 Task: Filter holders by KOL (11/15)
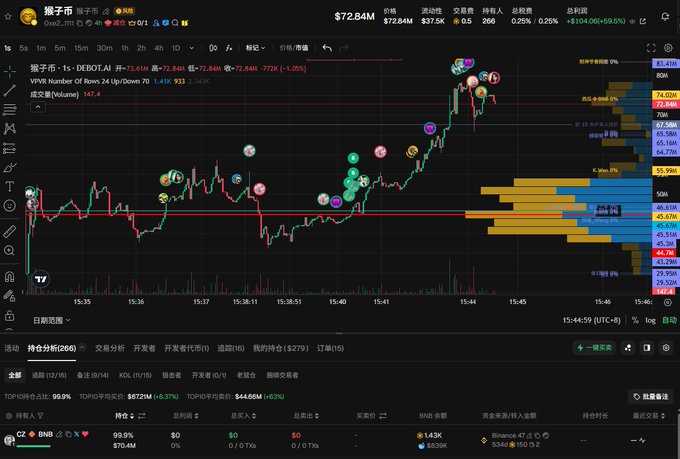point(135,375)
